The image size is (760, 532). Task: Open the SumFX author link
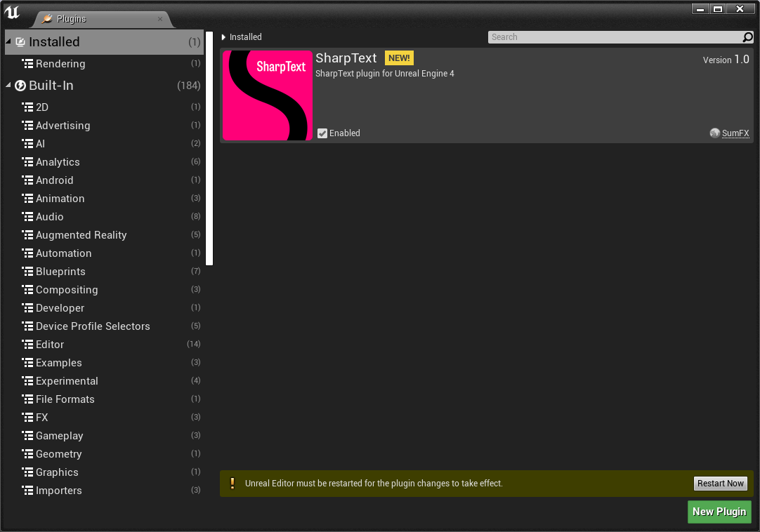[735, 133]
